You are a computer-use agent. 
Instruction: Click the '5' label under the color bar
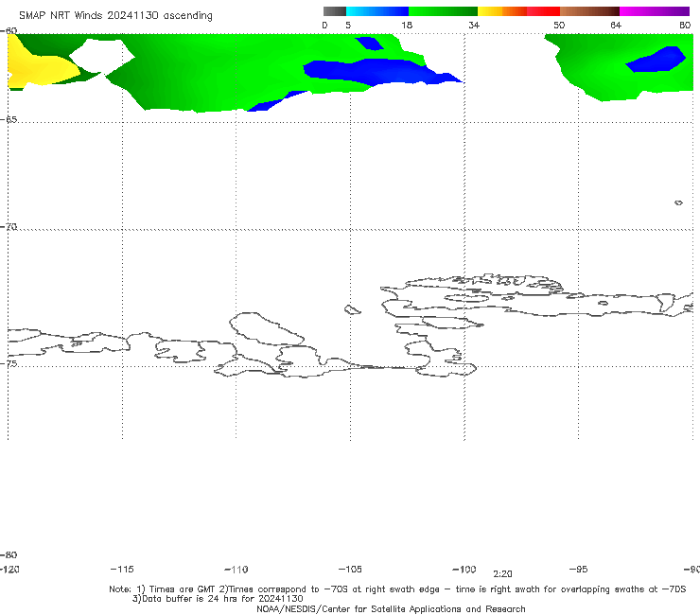(x=348, y=26)
